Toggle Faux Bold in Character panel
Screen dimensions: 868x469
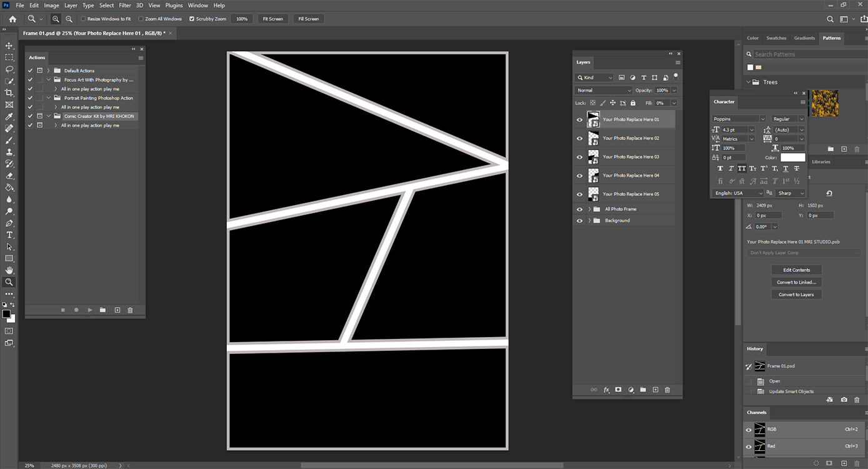[x=720, y=168]
